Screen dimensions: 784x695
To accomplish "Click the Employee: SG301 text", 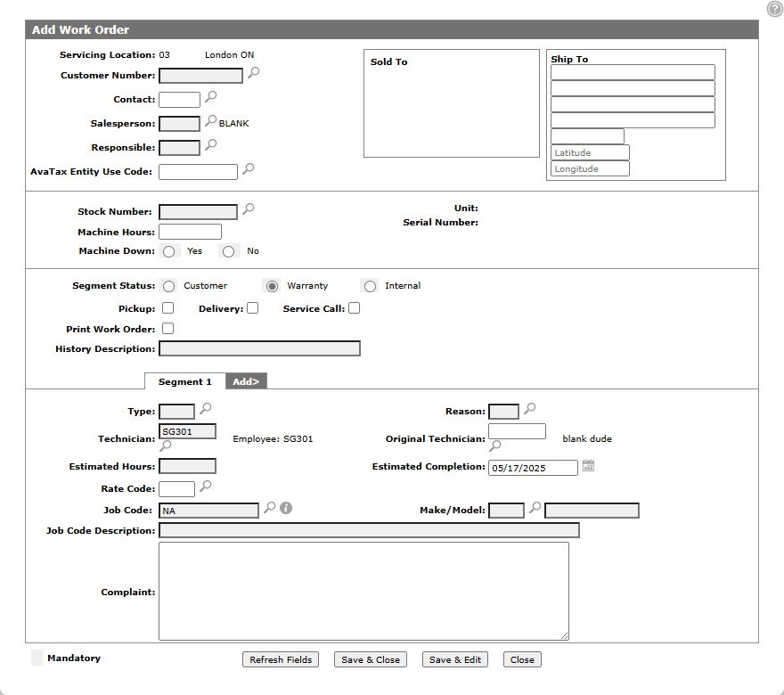I will pyautogui.click(x=273, y=438).
